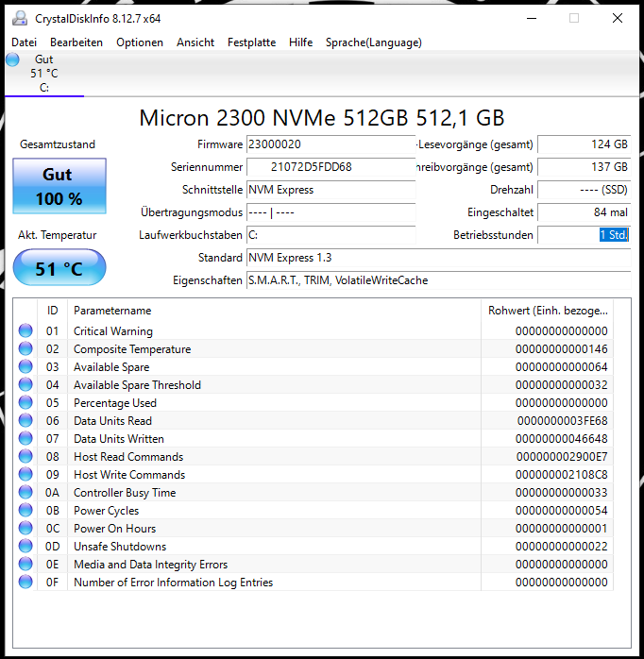Screen dimensions: 644x659
Task: Select the Percentage Used parameter name
Action: click(x=115, y=403)
